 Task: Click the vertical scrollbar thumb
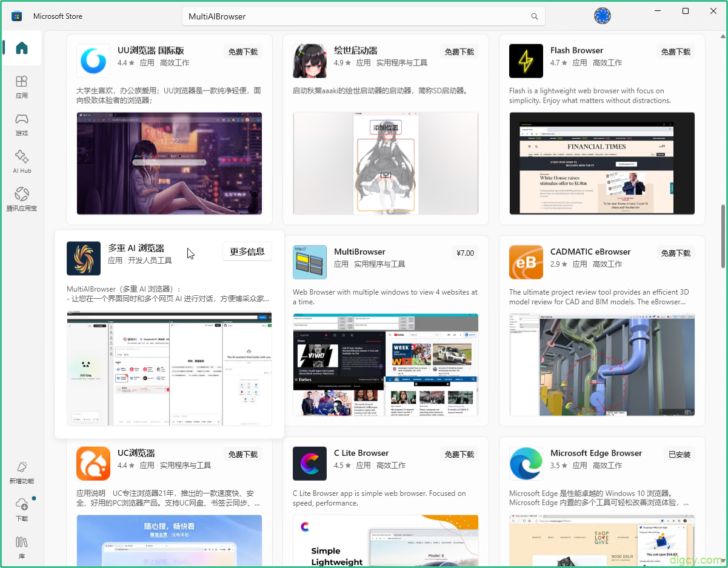point(723,236)
